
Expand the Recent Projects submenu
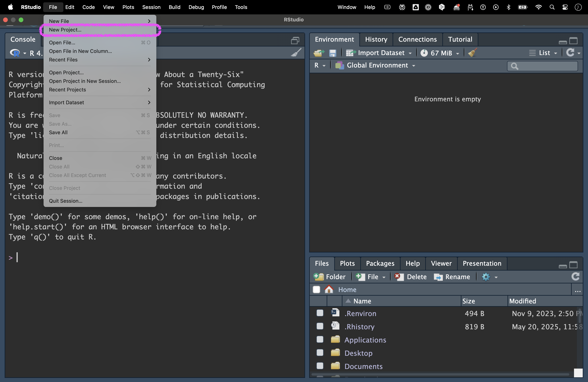[x=100, y=89]
